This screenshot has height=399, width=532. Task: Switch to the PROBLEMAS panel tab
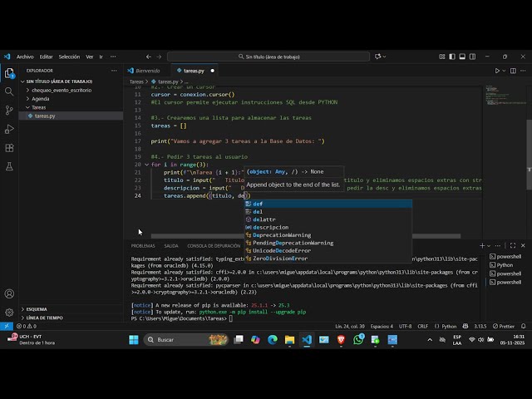[143, 246]
